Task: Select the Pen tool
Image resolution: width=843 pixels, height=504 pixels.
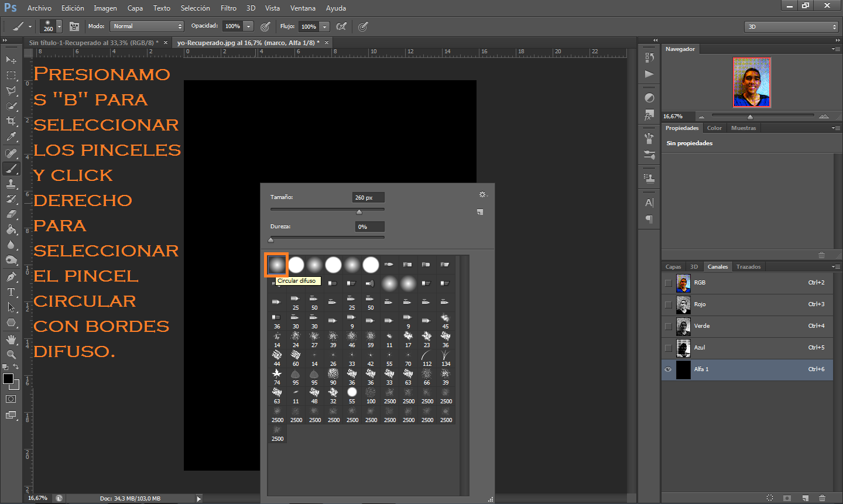Action: pyautogui.click(x=11, y=277)
